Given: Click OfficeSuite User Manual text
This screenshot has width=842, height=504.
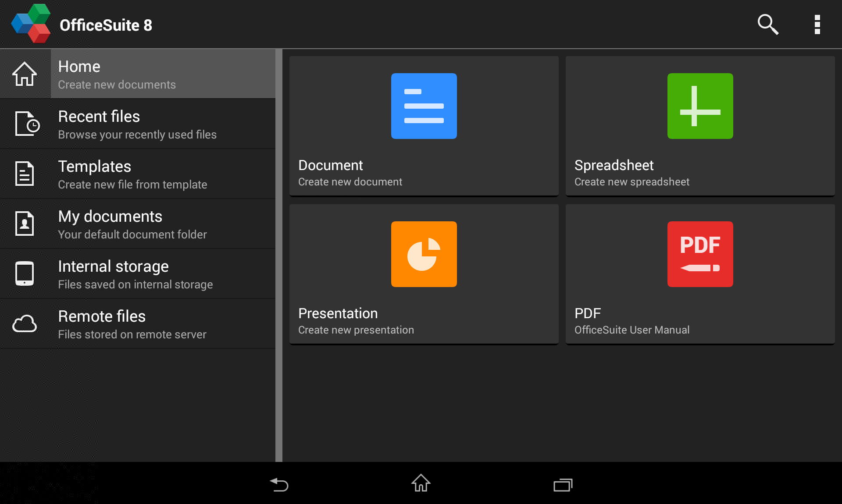Looking at the screenshot, I should pos(631,330).
